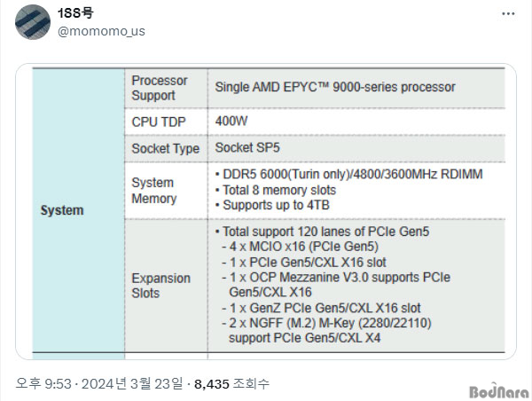Click the 2024년 3월 23일 date text
Image resolution: width=532 pixels, height=401 pixels.
132,383
